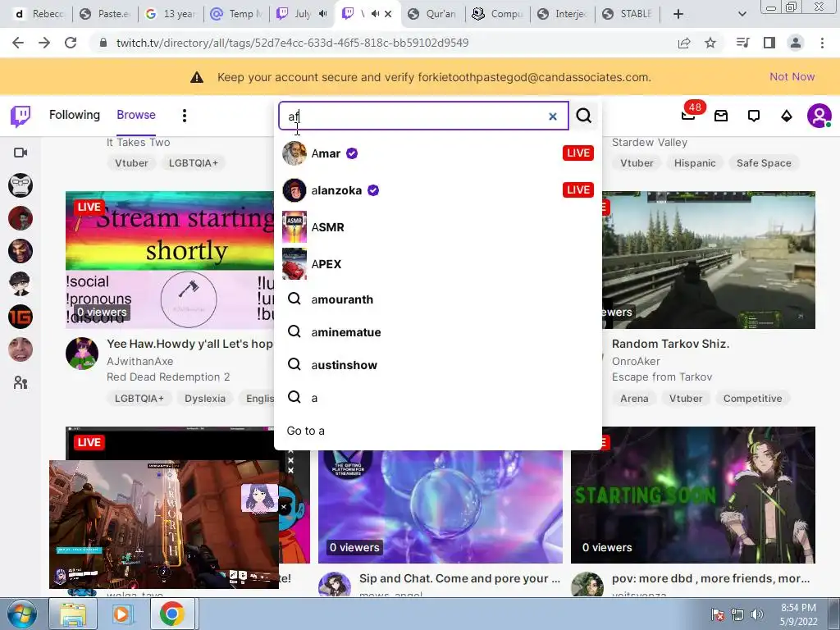Expand the Chrome tab search chevron
This screenshot has height=630, width=840.
click(742, 14)
